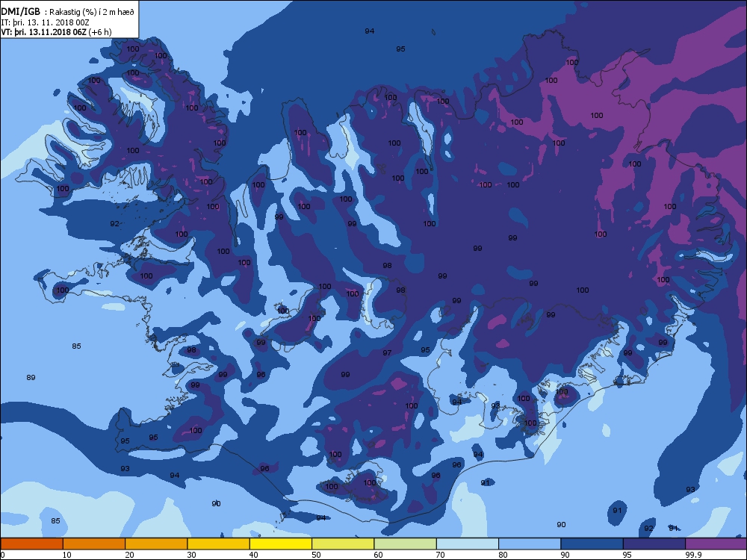Click the "IT: þri. 13. 11. 2018 00Z" line
This screenshot has width=747, height=560.
click(45, 22)
